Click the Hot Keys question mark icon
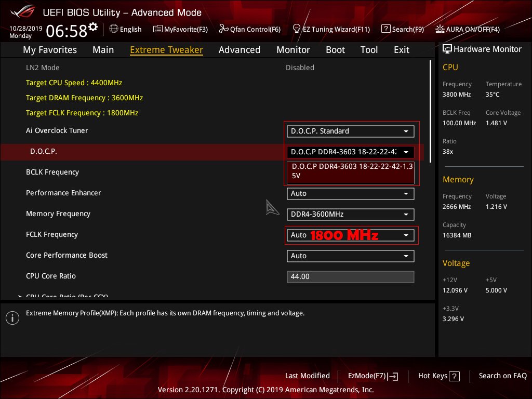Viewport: 532px width, 399px height. point(454,376)
